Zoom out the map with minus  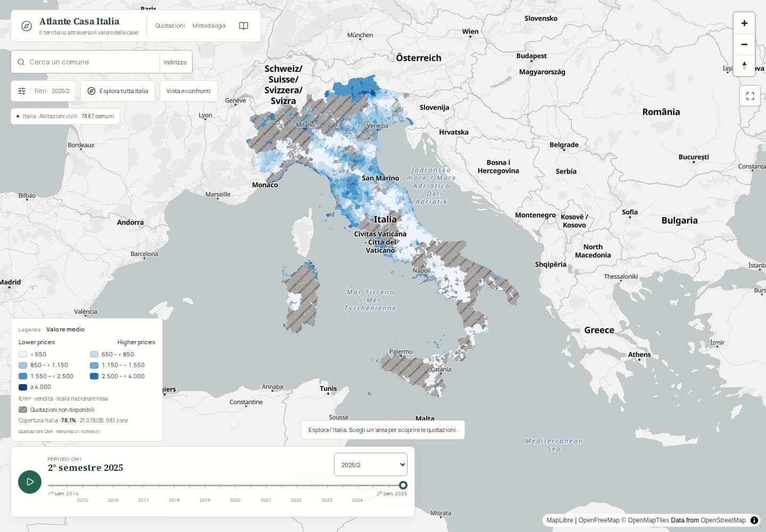(744, 45)
